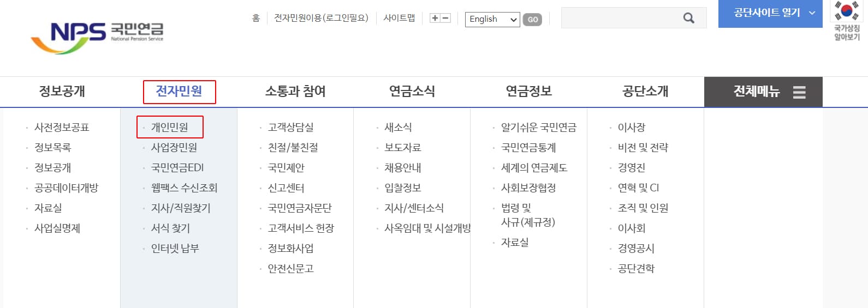The width and height of the screenshot is (868, 308).
Task: Select the 공단소개 main menu
Action: pos(646,91)
